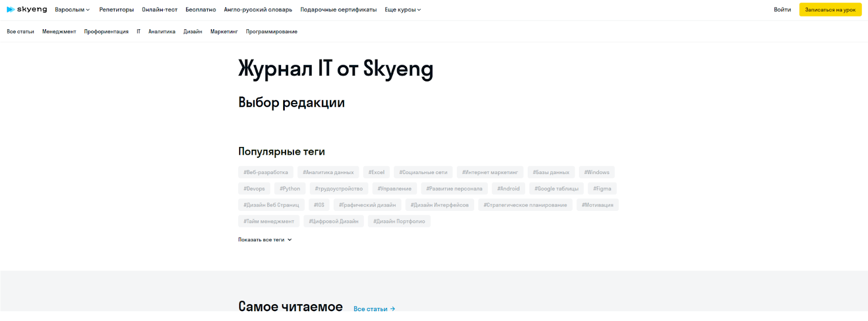
Task: Open the Бесплатно section
Action: pyautogui.click(x=201, y=10)
